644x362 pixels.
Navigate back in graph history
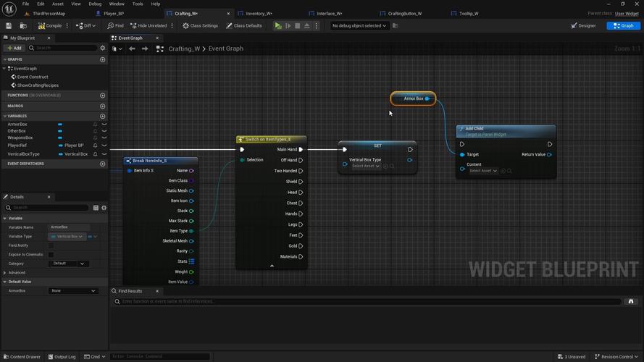[x=132, y=49]
